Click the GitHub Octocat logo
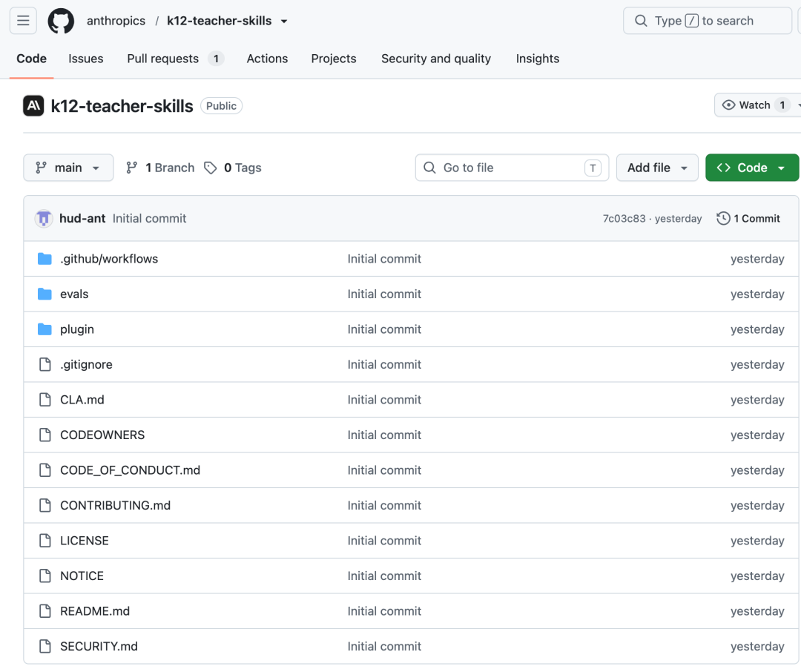Image resolution: width=801 pixels, height=672 pixels. [61, 21]
